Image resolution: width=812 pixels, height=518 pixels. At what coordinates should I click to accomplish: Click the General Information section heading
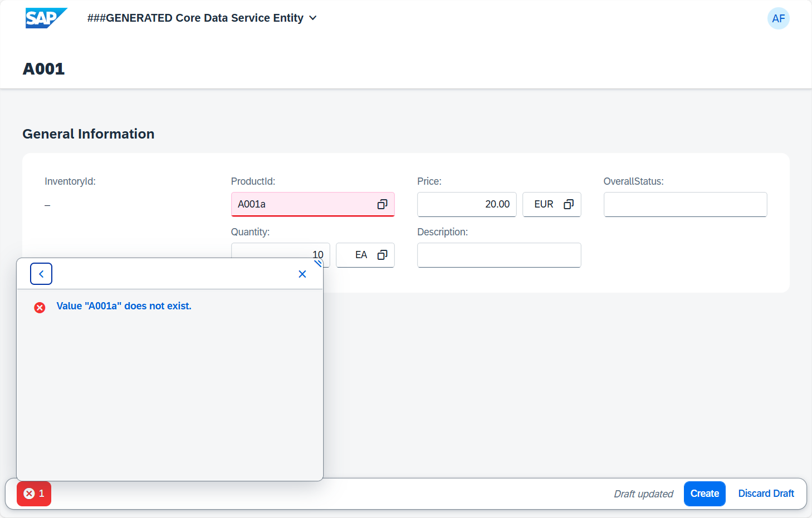(x=89, y=134)
